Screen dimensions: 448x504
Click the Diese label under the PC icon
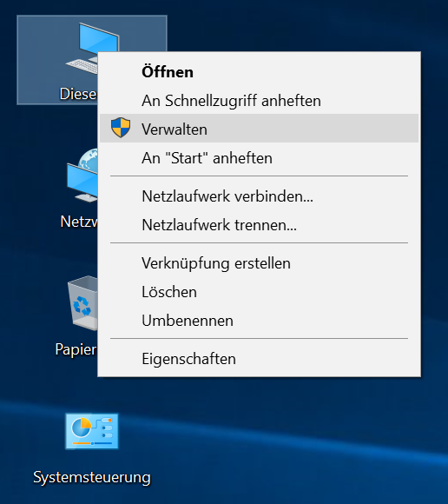(x=78, y=94)
